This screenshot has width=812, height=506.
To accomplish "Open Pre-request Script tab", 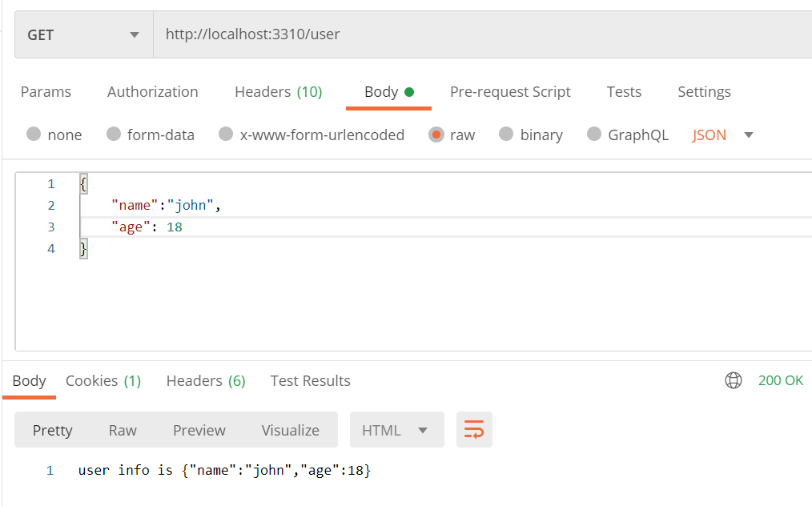I will point(510,92).
